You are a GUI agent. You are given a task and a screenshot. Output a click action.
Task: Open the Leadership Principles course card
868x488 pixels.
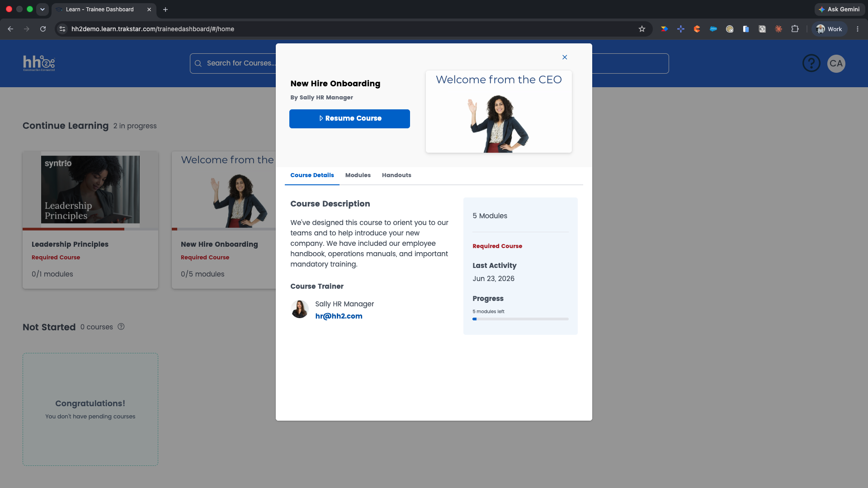[90, 220]
